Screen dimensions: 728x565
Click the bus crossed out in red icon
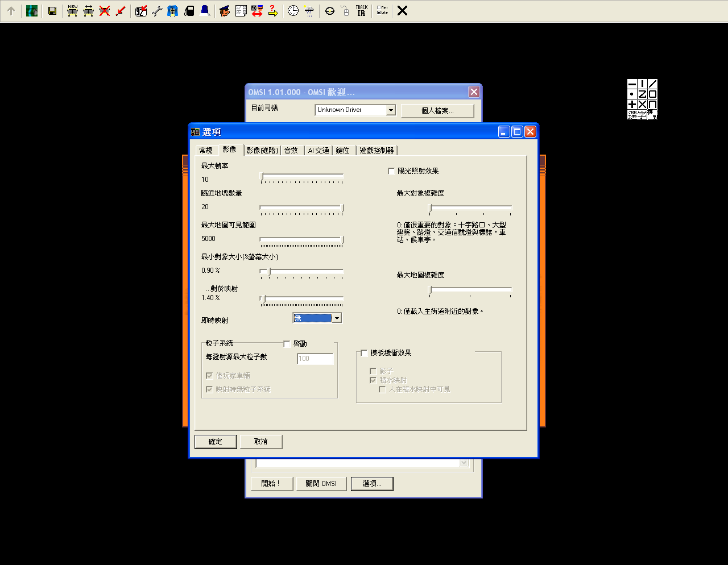(105, 11)
